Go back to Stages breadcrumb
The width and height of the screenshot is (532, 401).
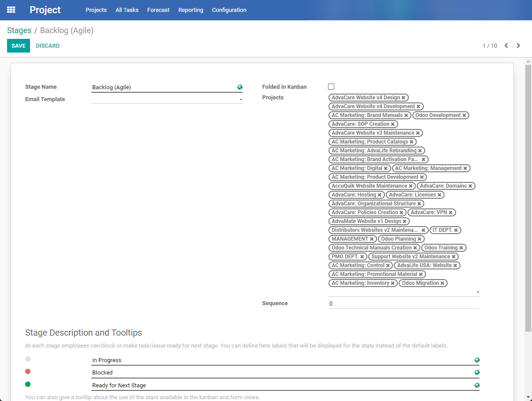pyautogui.click(x=19, y=30)
